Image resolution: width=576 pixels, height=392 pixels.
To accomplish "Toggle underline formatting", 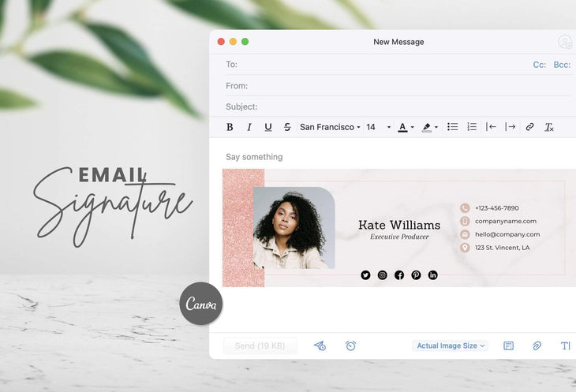I will tap(268, 127).
